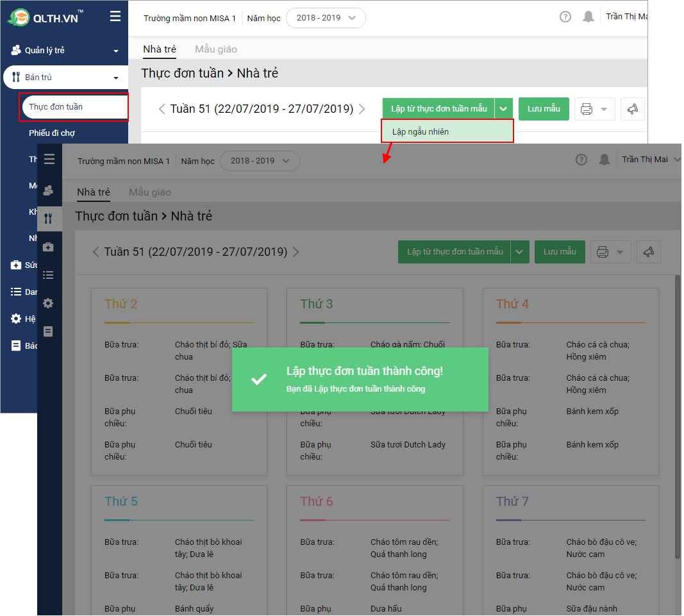Click Lưu mẫu button in back window
The height and width of the screenshot is (616, 684).
coord(544,108)
